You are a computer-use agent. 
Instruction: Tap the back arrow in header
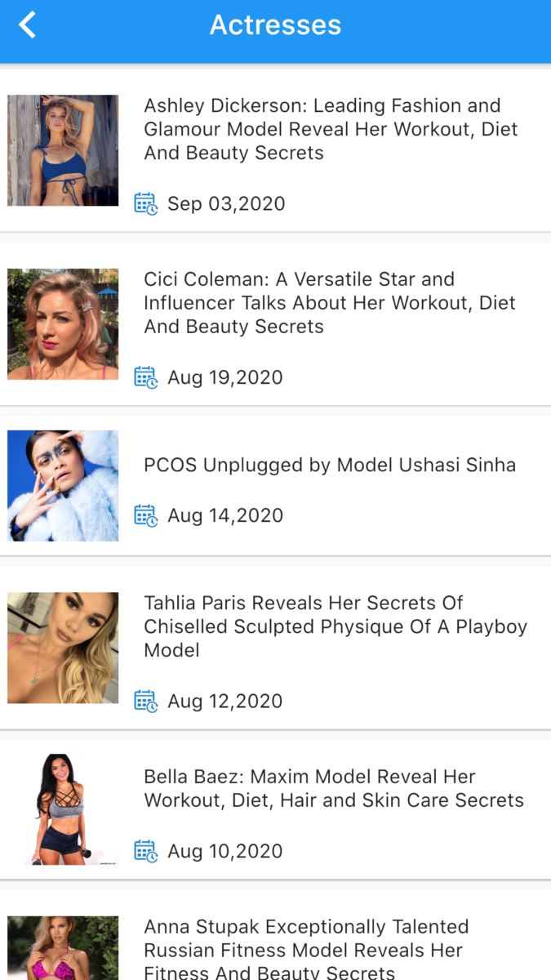[x=28, y=25]
